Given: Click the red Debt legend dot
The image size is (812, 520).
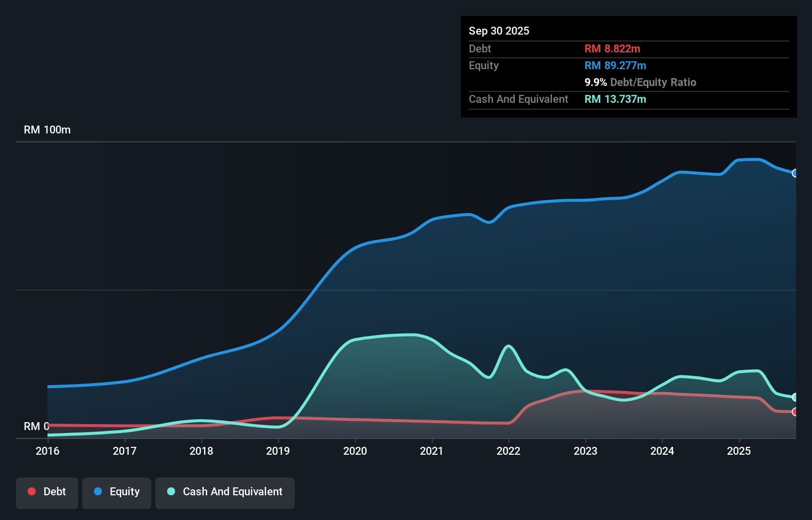Looking at the screenshot, I should (32, 491).
